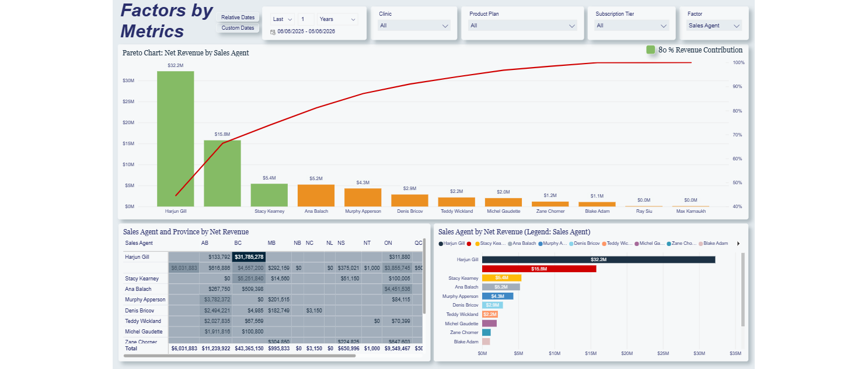Click the $5,251,840 cell in Stacy Kearney row
The height and width of the screenshot is (369, 868).
click(249, 279)
